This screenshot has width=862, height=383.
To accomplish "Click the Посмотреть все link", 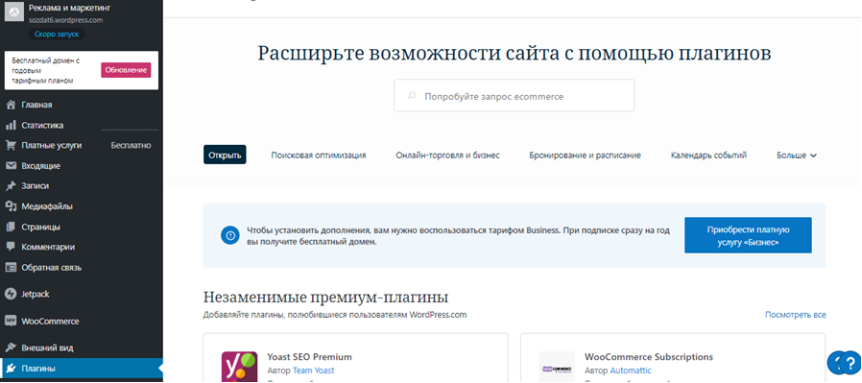I will coord(795,315).
